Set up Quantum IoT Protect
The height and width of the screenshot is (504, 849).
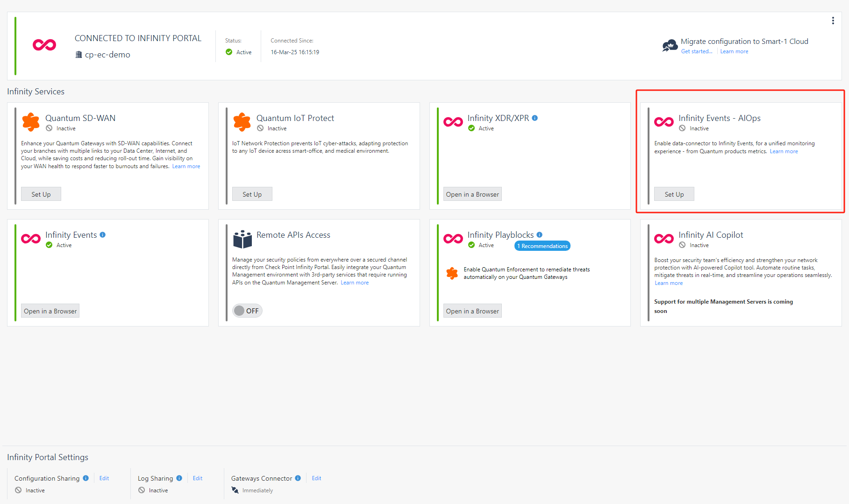[x=252, y=194]
